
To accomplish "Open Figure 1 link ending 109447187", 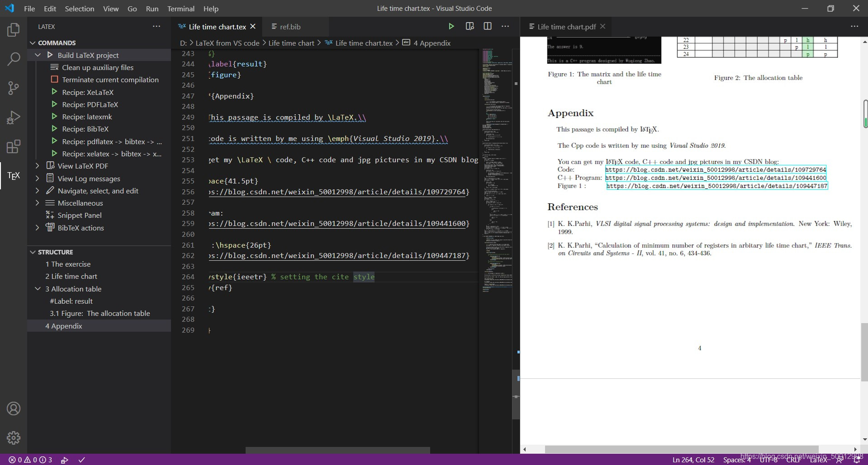I will click(717, 186).
